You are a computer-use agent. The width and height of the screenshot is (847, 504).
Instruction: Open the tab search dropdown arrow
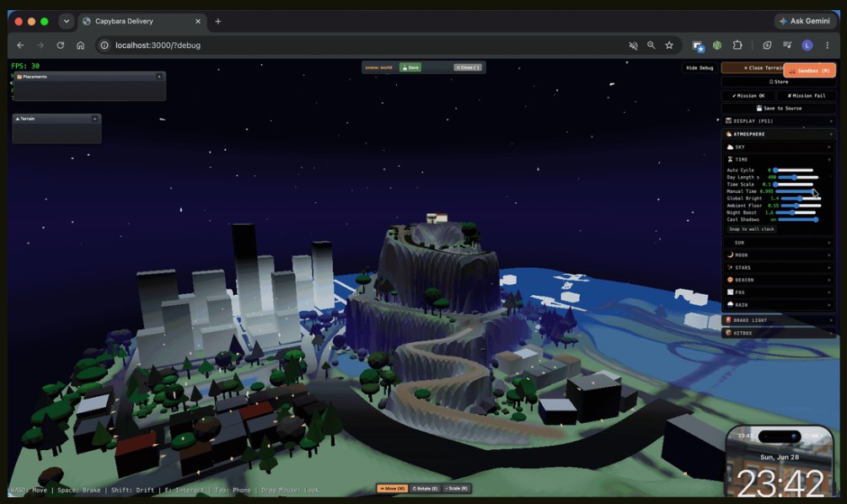click(x=66, y=21)
